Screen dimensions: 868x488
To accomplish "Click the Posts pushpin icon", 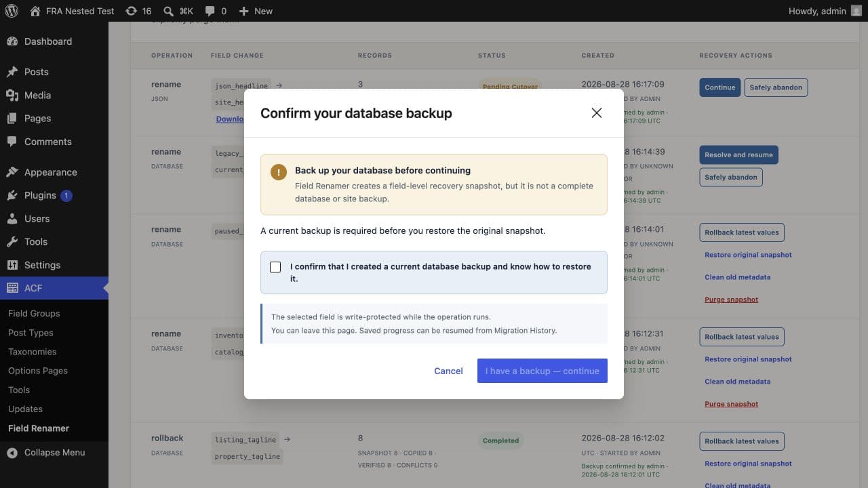I will click(12, 72).
